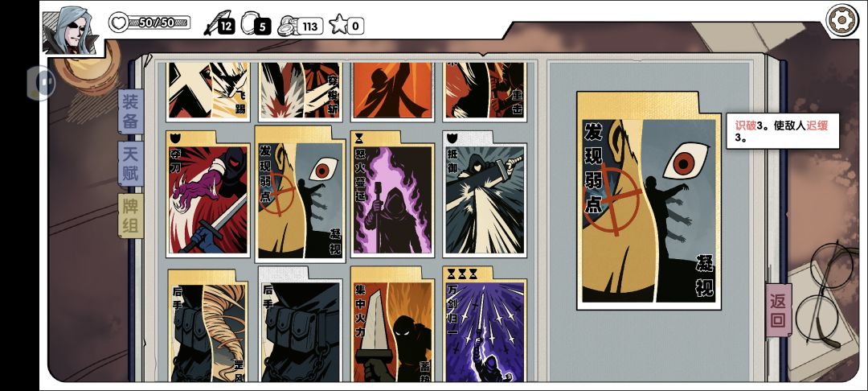Select the 飞踢 card
The image size is (868, 391).
click(207, 91)
